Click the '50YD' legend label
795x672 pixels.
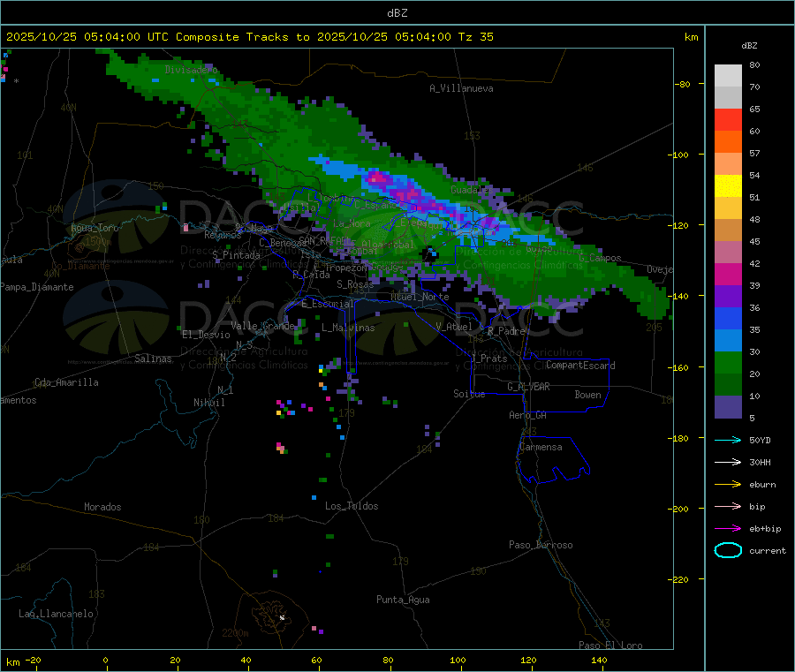click(760, 440)
